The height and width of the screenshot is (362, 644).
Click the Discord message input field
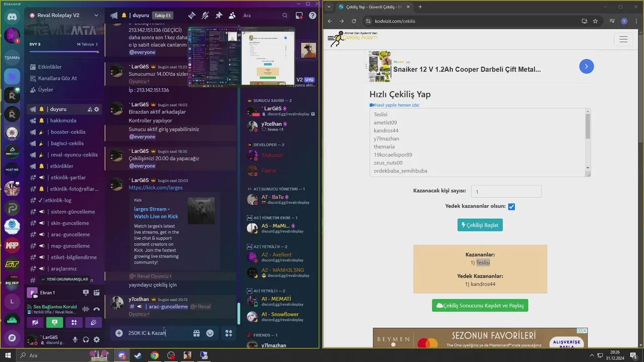tap(151, 333)
